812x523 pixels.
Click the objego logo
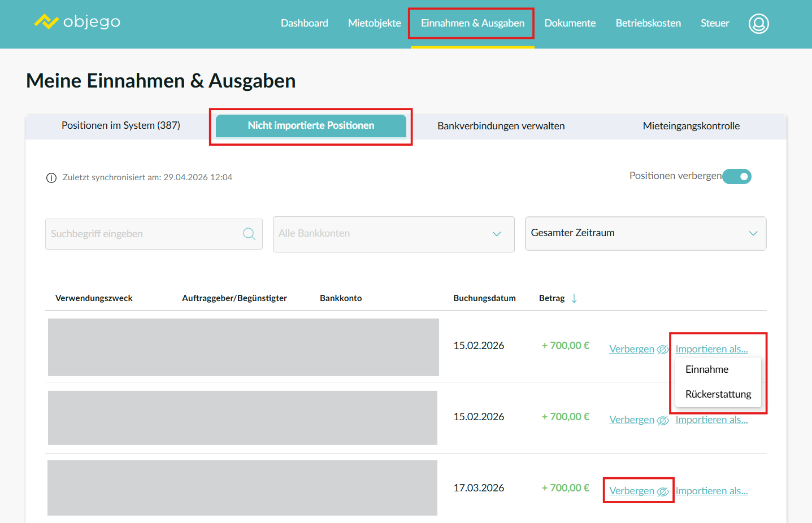point(77,22)
